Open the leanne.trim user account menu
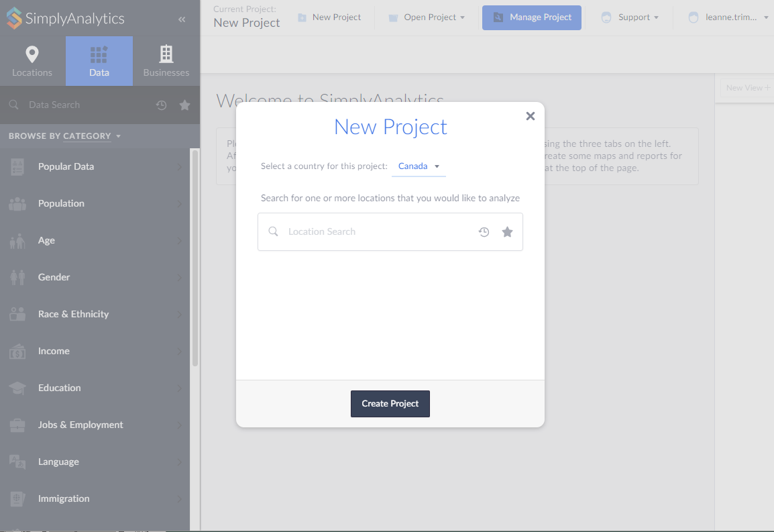The width and height of the screenshot is (774, 532). 728,17
